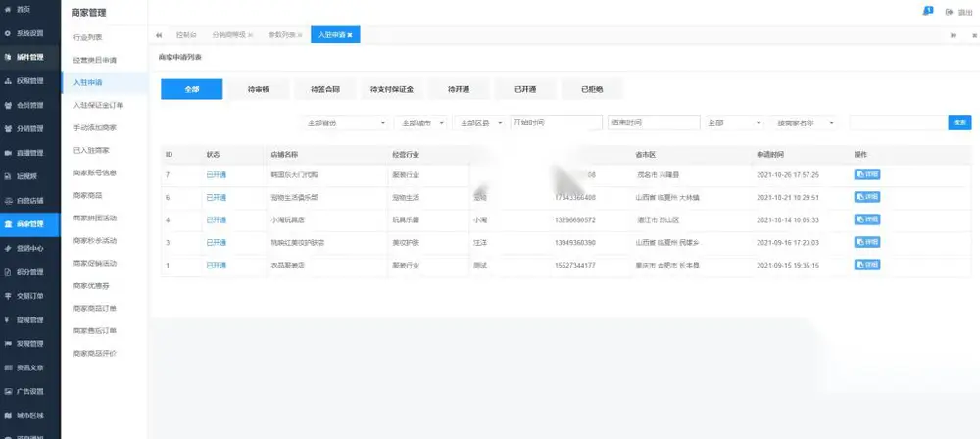This screenshot has height=439, width=980.
Task: Select the 待开通 filter tab
Action: pos(459,89)
